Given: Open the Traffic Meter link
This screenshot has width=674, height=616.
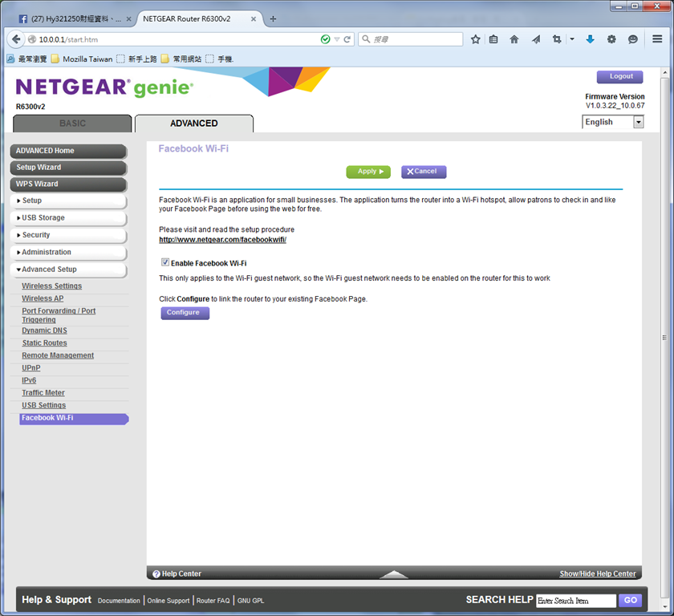Looking at the screenshot, I should [x=43, y=393].
